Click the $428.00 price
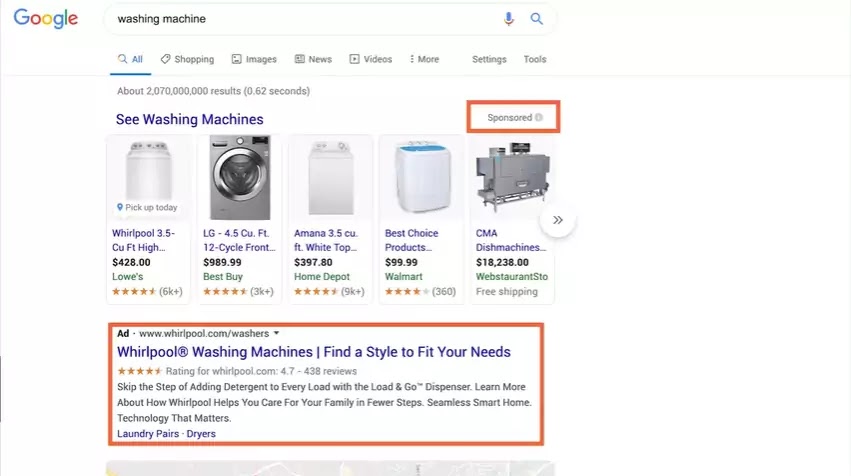 pos(131,262)
